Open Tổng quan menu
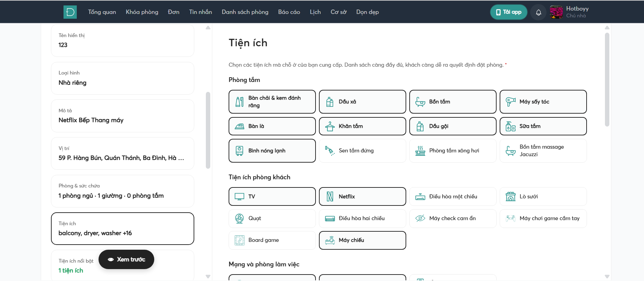The width and height of the screenshot is (644, 281). (102, 12)
